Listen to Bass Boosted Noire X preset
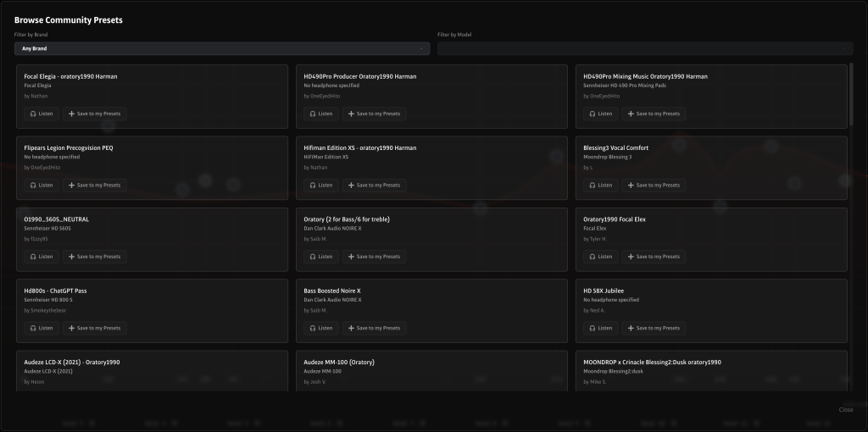The image size is (868, 432). click(321, 328)
